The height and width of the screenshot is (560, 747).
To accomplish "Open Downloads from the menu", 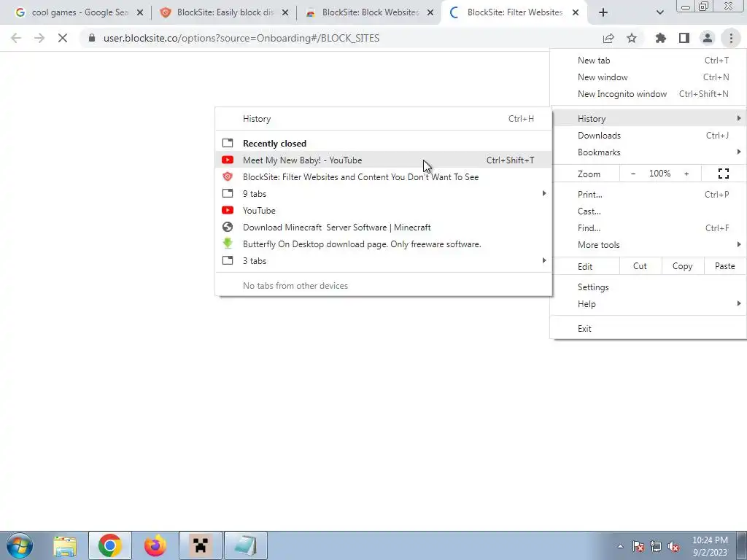I will click(x=648, y=136).
